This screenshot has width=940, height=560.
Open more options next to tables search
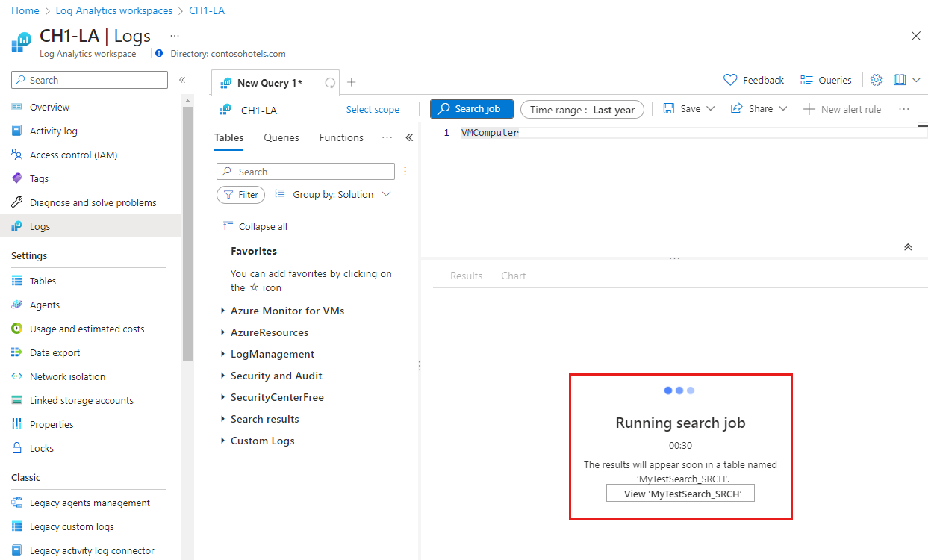(405, 171)
